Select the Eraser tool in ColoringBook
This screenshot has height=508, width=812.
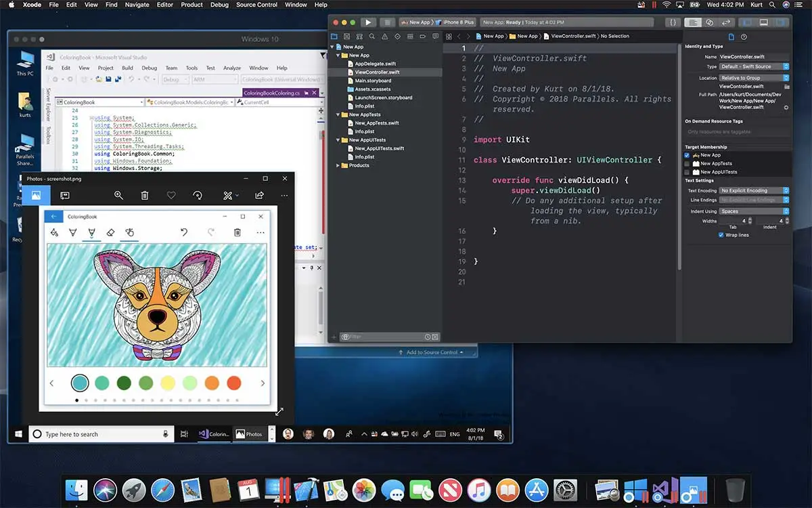tap(110, 232)
